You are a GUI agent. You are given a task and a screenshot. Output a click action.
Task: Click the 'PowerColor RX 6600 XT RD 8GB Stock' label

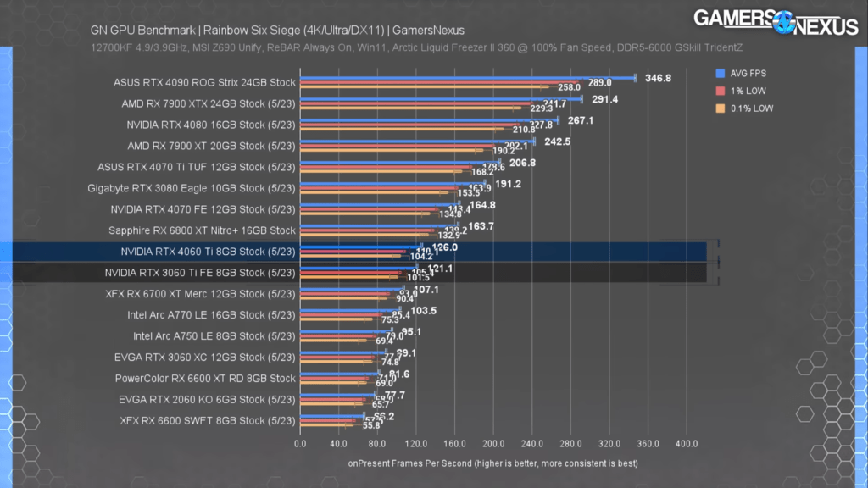point(205,379)
